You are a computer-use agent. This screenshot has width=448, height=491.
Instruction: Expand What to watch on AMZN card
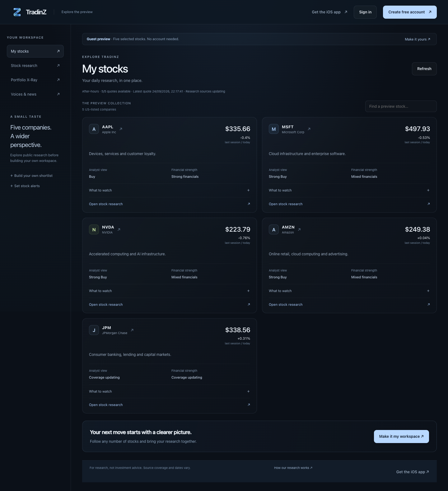click(x=349, y=291)
